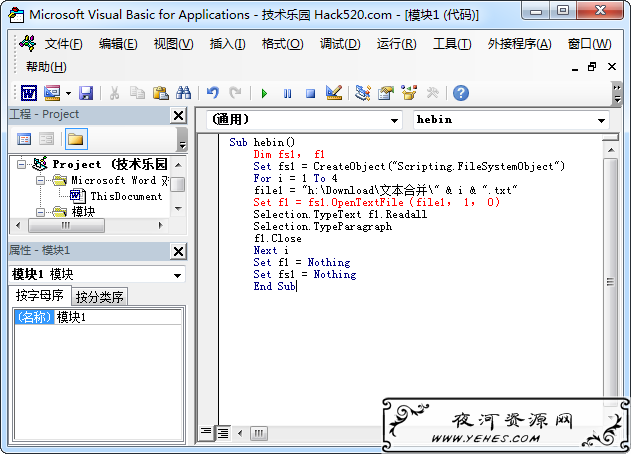Collapse the 模块 folder node
The width and height of the screenshot is (631, 454).
(40, 212)
